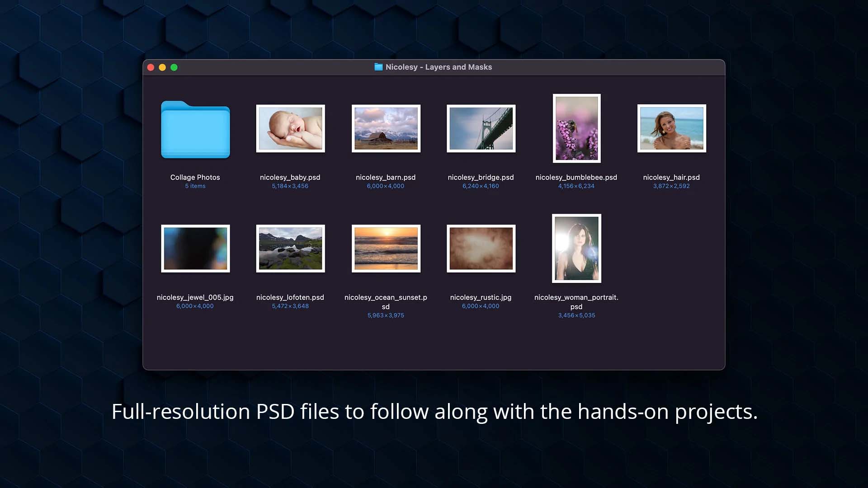The image size is (868, 488).
Task: Click the 'Collage Photos' folder name
Action: tap(195, 177)
